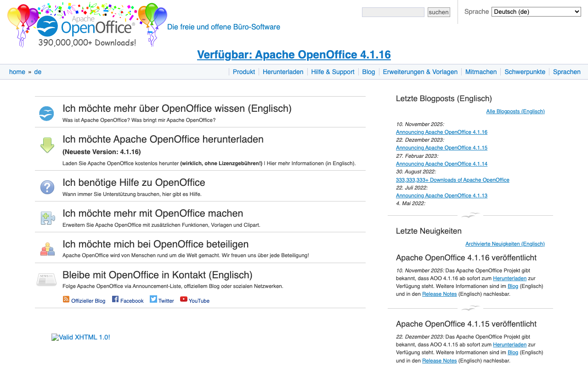The width and height of the screenshot is (588, 368).
Task: Open 'Bleibe mit OpenOffice in Kontakt (Englisch)'
Action: [158, 275]
